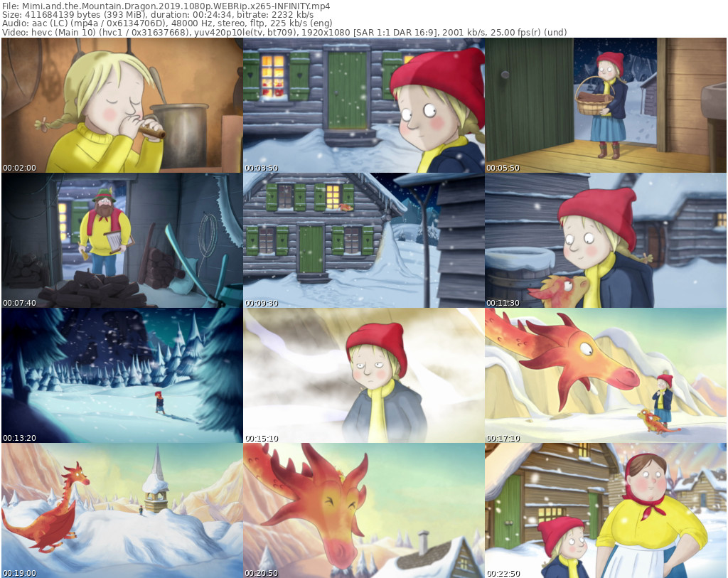728x578 pixels.
Task: Select the close-up dragon face thumbnail
Action: pyautogui.click(x=363, y=510)
